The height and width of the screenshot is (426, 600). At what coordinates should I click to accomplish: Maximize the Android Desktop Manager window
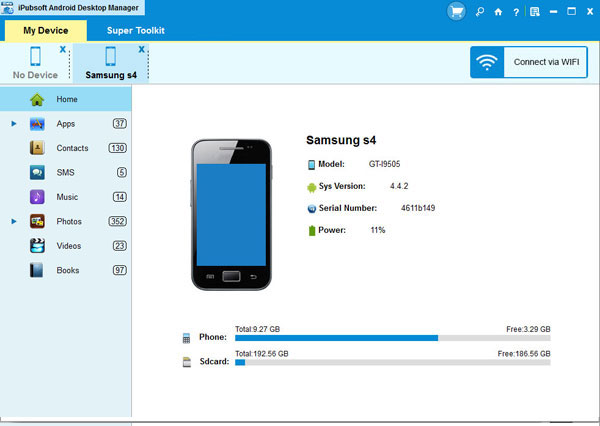pos(571,11)
